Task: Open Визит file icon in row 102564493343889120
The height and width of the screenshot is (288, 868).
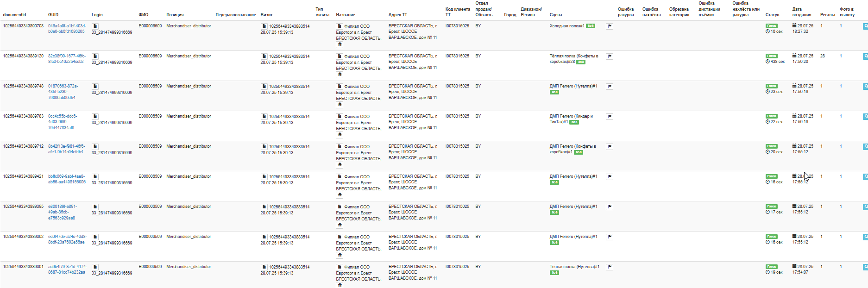Action: pyautogui.click(x=264, y=56)
